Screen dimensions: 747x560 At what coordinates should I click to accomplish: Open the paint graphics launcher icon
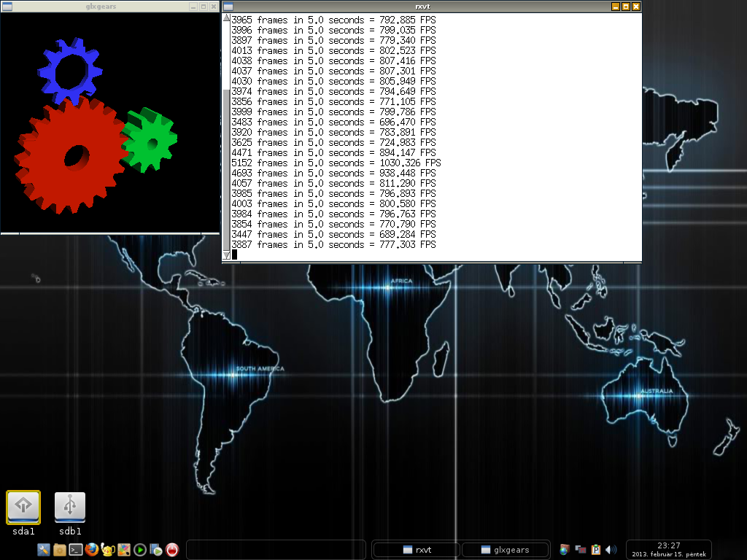pos(124,550)
